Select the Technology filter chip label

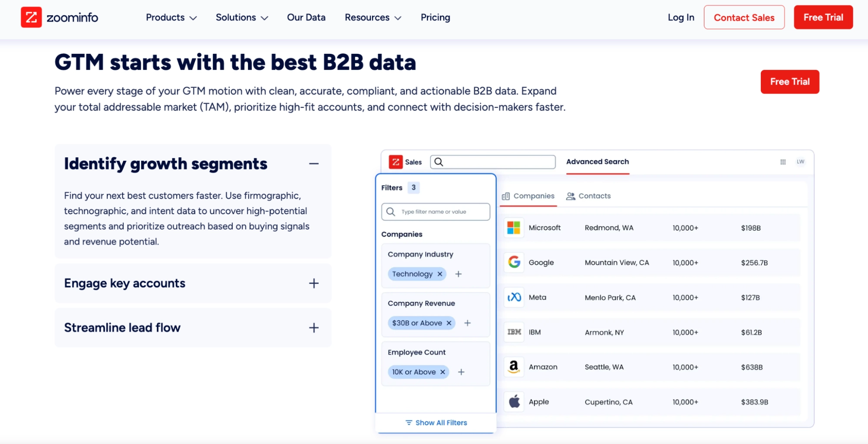[412, 274]
